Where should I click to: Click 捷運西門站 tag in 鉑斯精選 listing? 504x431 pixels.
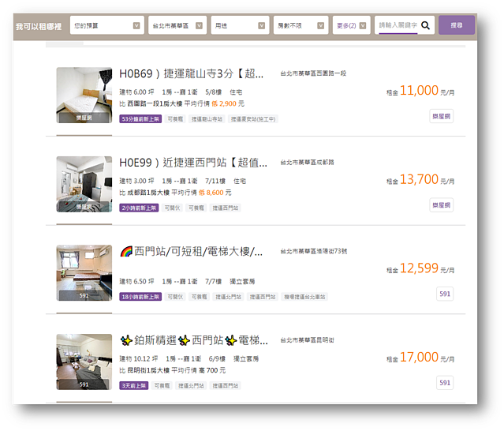[226, 385]
